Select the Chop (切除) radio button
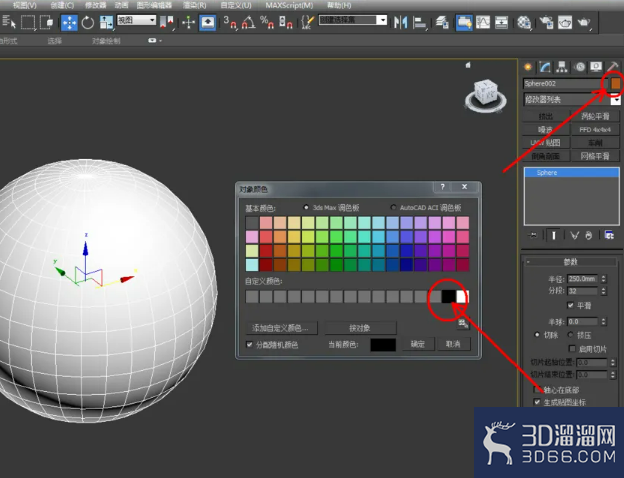 [537, 335]
